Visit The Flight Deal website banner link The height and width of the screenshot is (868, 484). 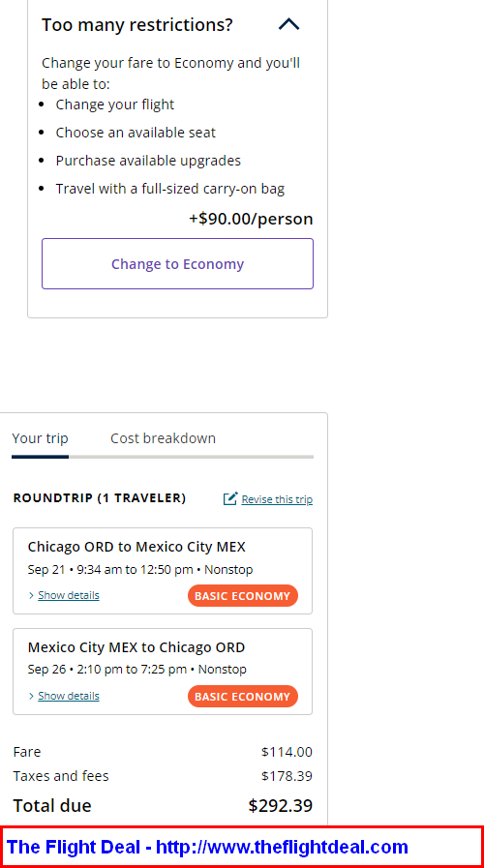pos(208,847)
